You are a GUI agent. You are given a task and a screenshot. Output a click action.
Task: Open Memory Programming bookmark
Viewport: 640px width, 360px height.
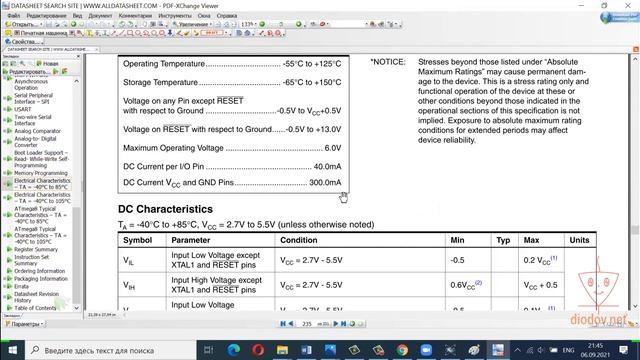point(41,173)
